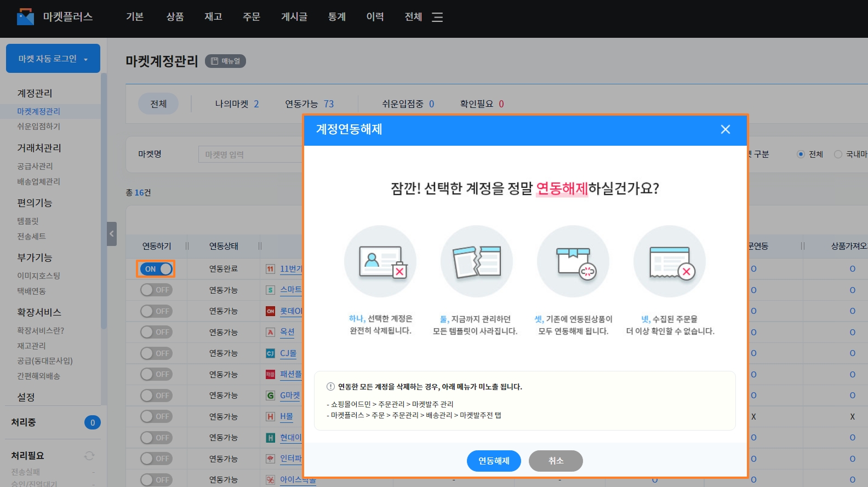The image size is (868, 487).
Task: Click the unlinked product box illustration
Action: pyautogui.click(x=573, y=261)
